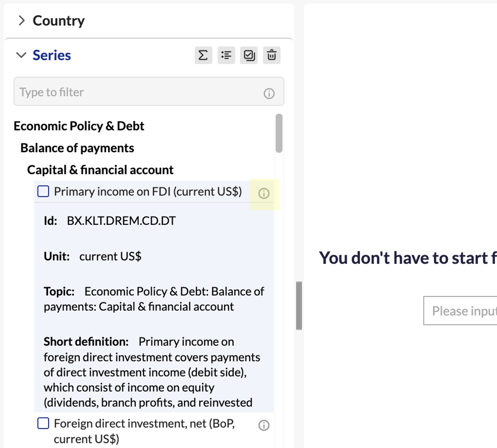
Task: Click the info icon in filter field
Action: click(269, 93)
